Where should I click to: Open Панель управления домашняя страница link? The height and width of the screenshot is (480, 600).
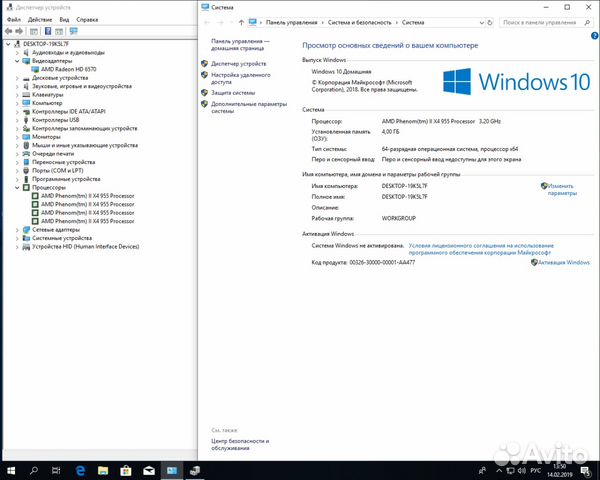240,44
